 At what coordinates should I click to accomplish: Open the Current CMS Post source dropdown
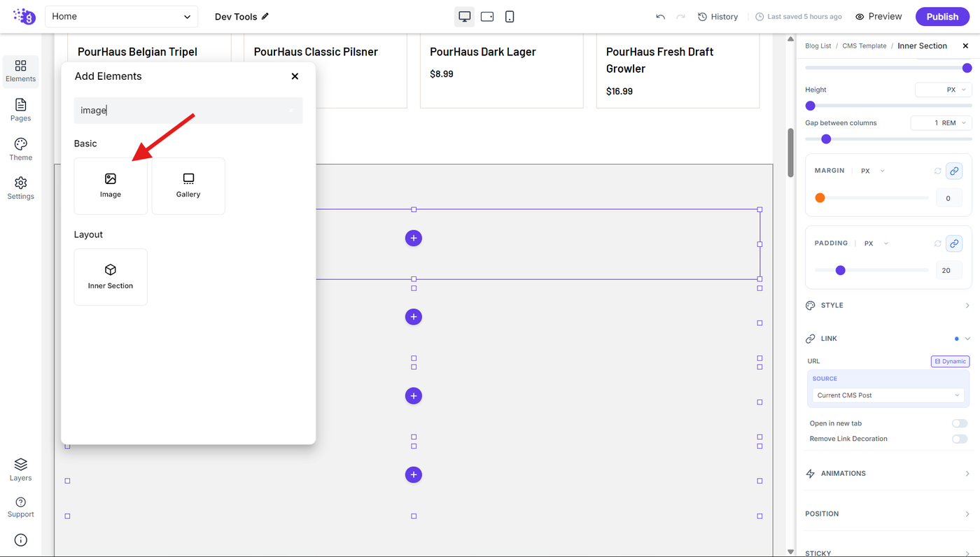(888, 395)
